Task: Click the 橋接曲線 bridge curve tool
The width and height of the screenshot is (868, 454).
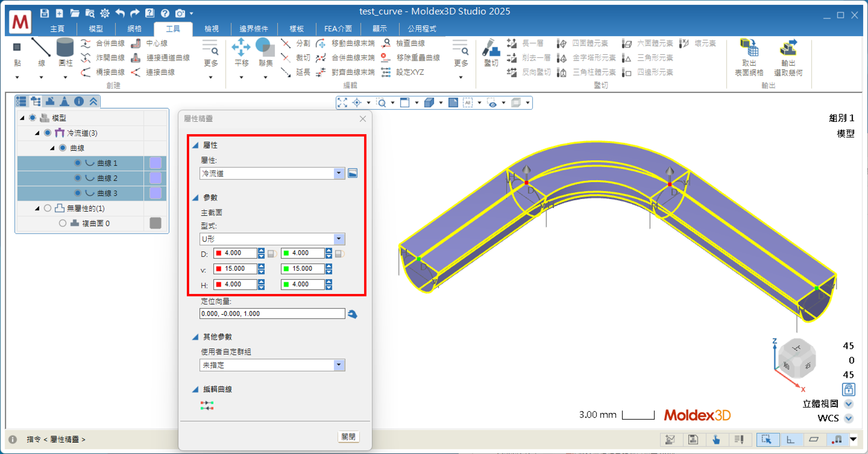Action: click(103, 72)
